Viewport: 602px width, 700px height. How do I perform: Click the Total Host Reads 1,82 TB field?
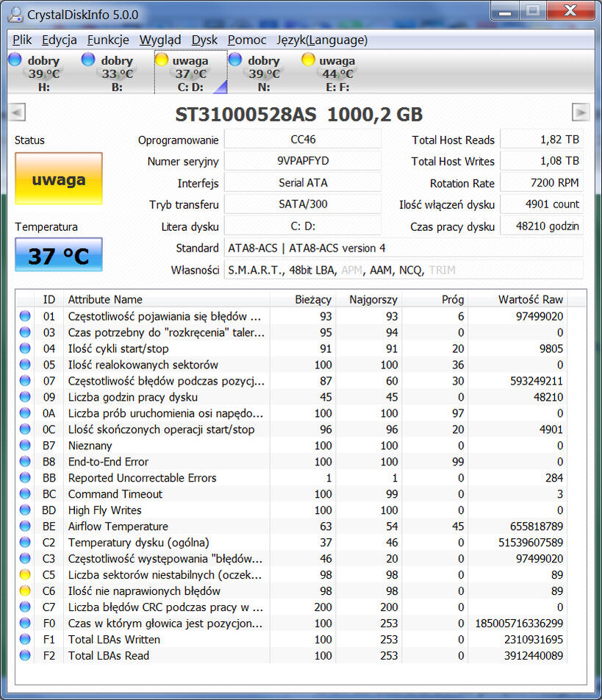[542, 139]
